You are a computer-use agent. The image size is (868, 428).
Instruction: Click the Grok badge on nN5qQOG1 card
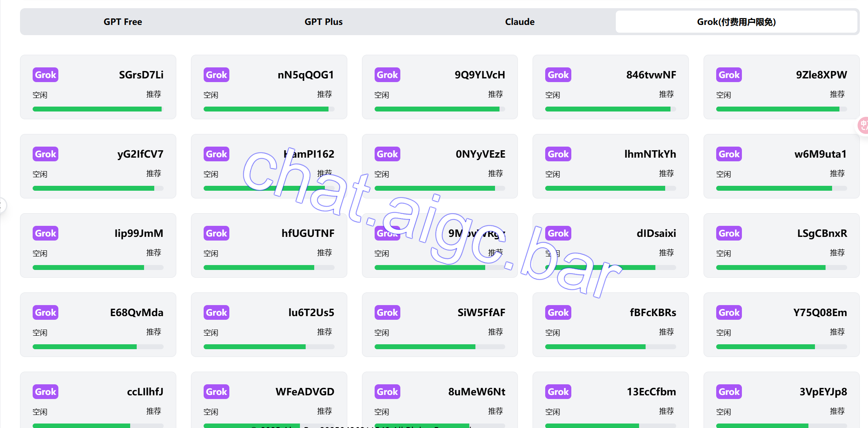(216, 75)
